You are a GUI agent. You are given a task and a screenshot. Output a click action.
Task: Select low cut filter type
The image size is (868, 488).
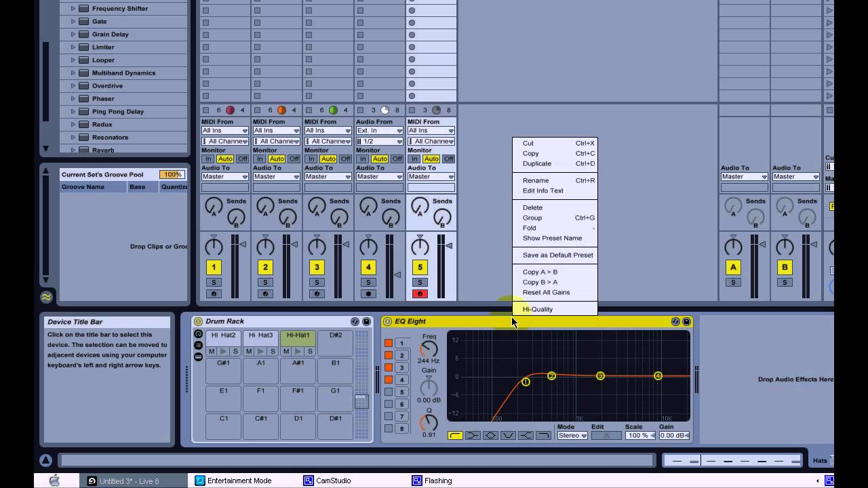pyautogui.click(x=455, y=435)
